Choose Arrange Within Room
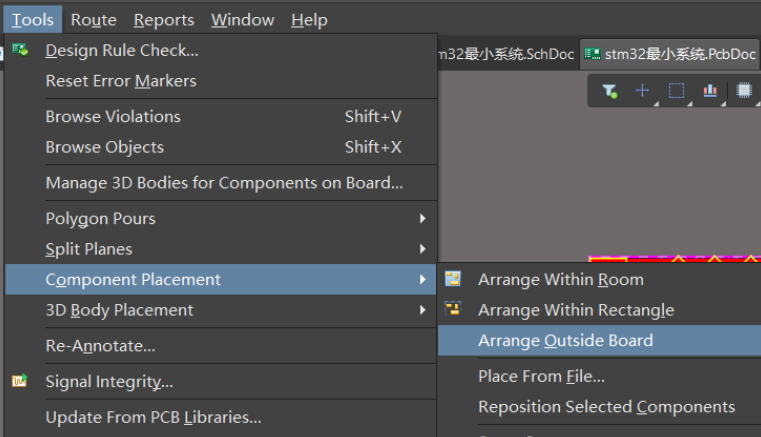Screen dimensions: 761x437 click(599, 280)
